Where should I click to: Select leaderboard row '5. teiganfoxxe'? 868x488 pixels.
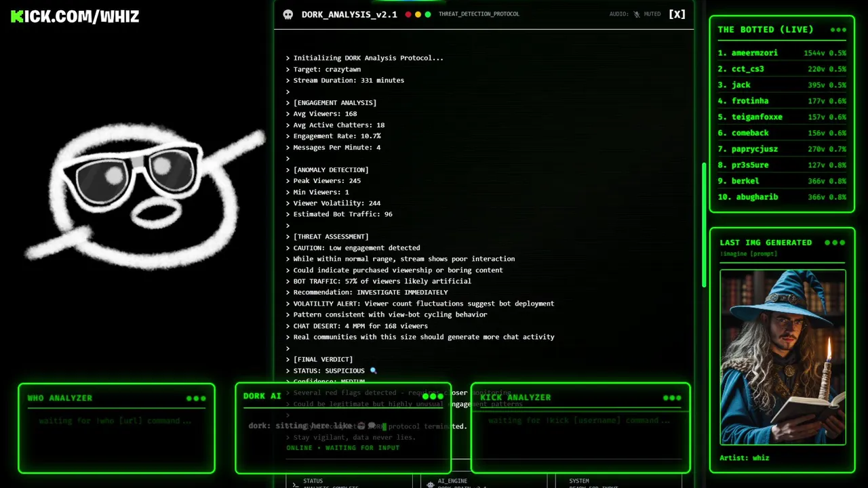pyautogui.click(x=782, y=117)
